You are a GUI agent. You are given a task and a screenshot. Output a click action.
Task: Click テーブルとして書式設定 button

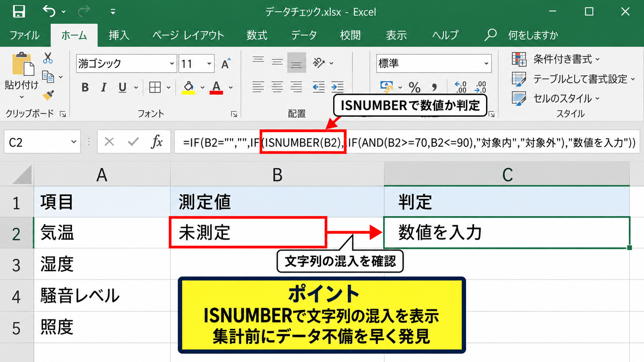tap(573, 79)
